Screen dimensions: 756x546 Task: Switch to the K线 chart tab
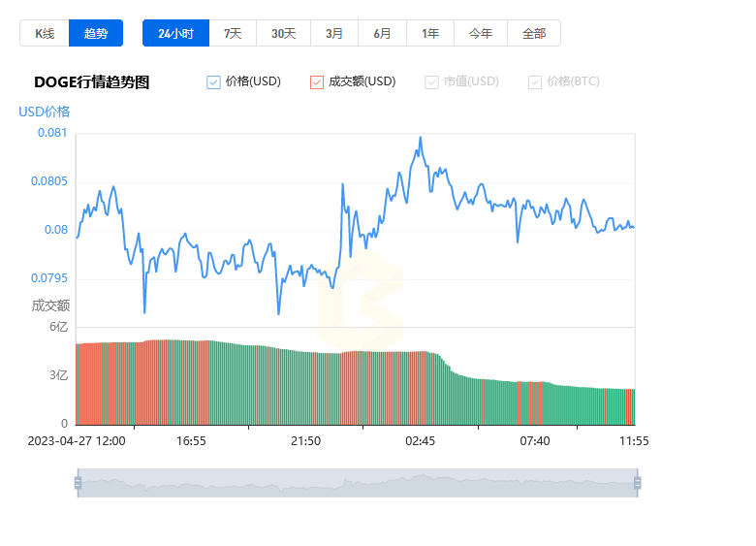45,33
